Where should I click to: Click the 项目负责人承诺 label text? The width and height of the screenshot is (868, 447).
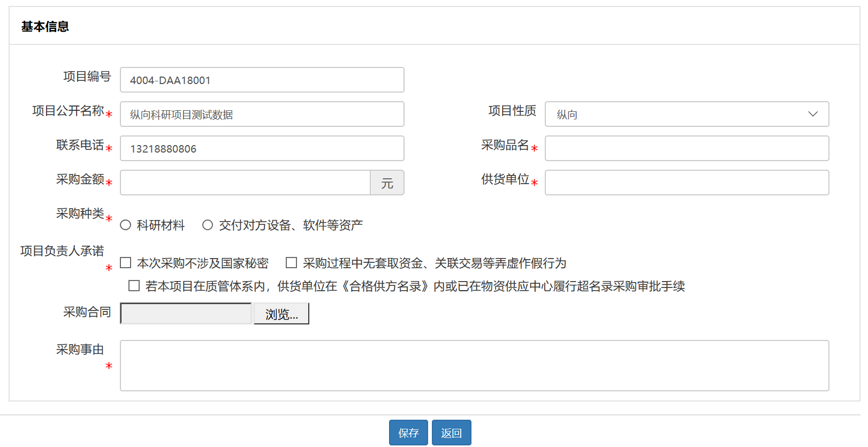coord(62,251)
